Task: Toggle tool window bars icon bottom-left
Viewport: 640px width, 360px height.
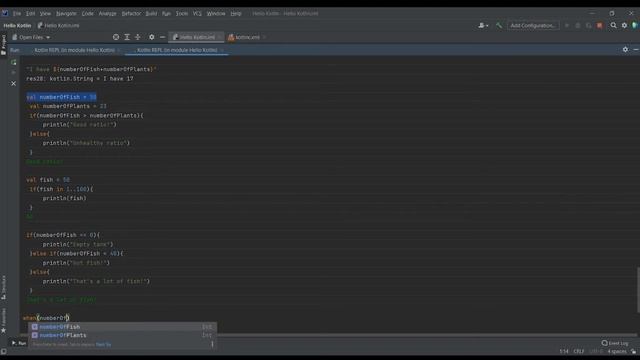Action: coord(4,351)
